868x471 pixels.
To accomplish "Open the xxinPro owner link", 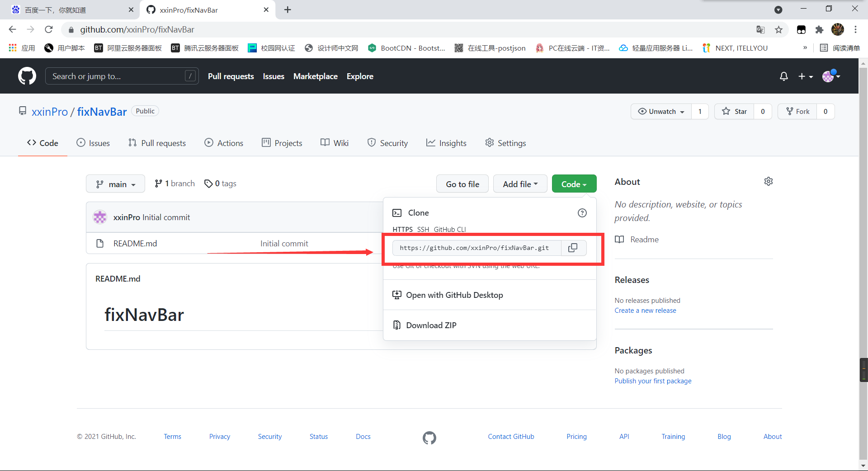I will (x=50, y=112).
